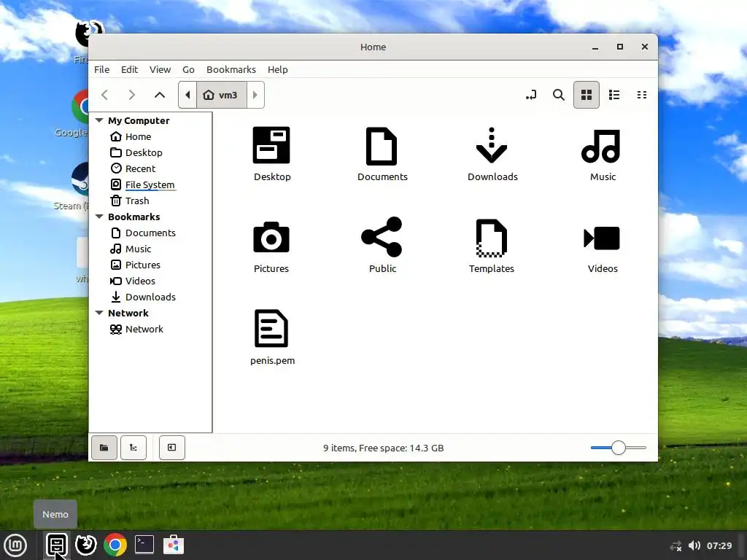Open the Terminal from the taskbar
The image size is (747, 560).
click(144, 545)
